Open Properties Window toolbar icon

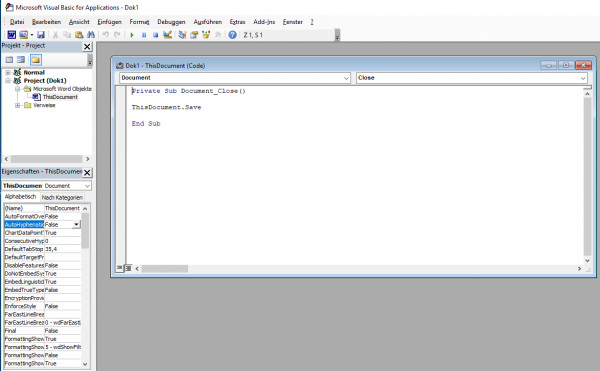pyautogui.click(x=194, y=35)
